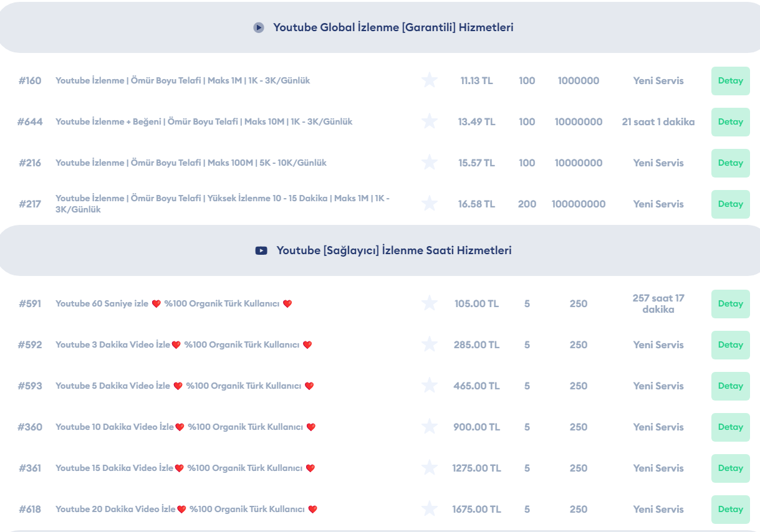Favorite service #217 with the star
Viewport: 760px width, 532px height.
(429, 204)
